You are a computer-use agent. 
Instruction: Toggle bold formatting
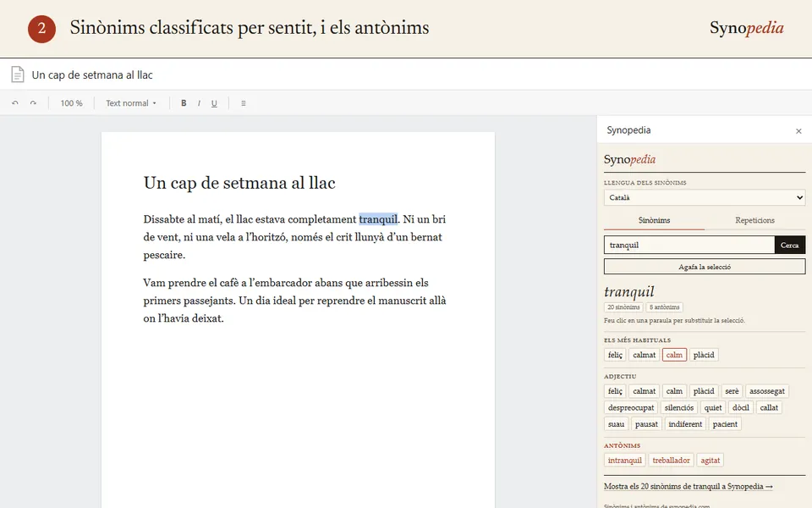pyautogui.click(x=184, y=103)
